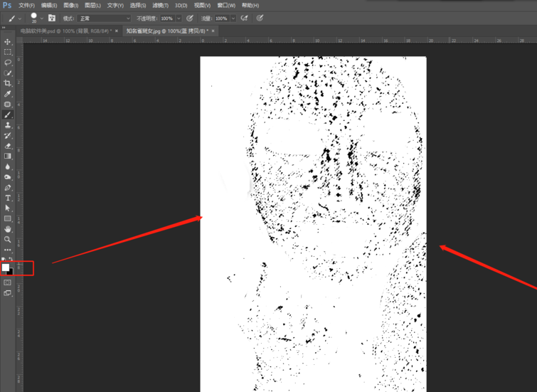537x392 pixels.
Task: Open the 滤镜(T) filter menu
Action: tap(160, 5)
